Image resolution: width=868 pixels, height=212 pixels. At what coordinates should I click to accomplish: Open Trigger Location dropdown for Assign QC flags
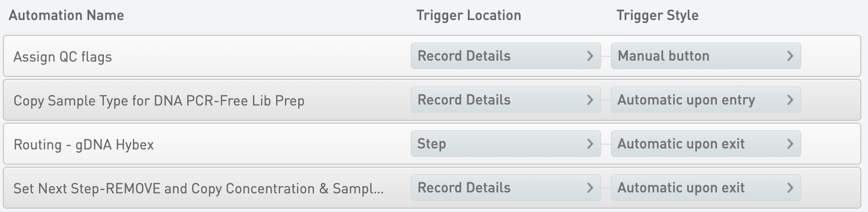point(505,56)
